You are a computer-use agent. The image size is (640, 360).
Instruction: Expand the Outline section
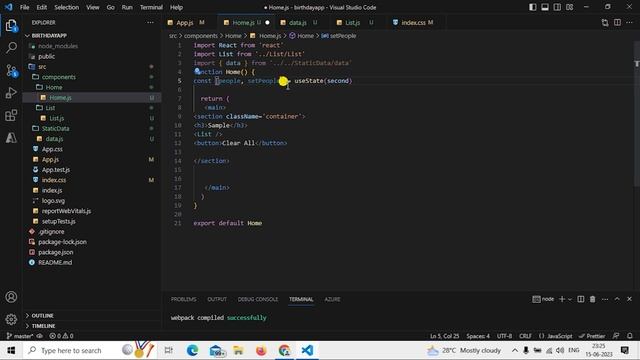(x=42, y=316)
